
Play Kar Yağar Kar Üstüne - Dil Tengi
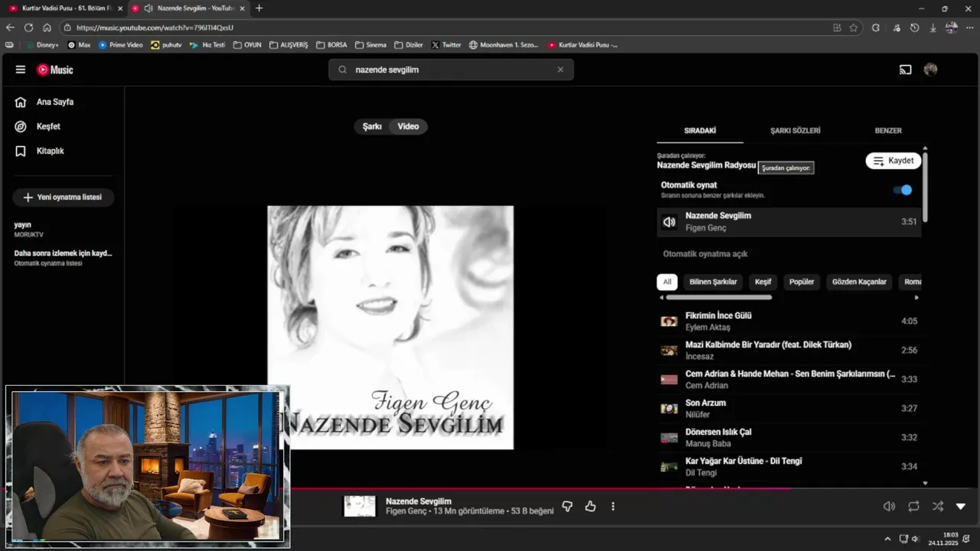(x=789, y=467)
